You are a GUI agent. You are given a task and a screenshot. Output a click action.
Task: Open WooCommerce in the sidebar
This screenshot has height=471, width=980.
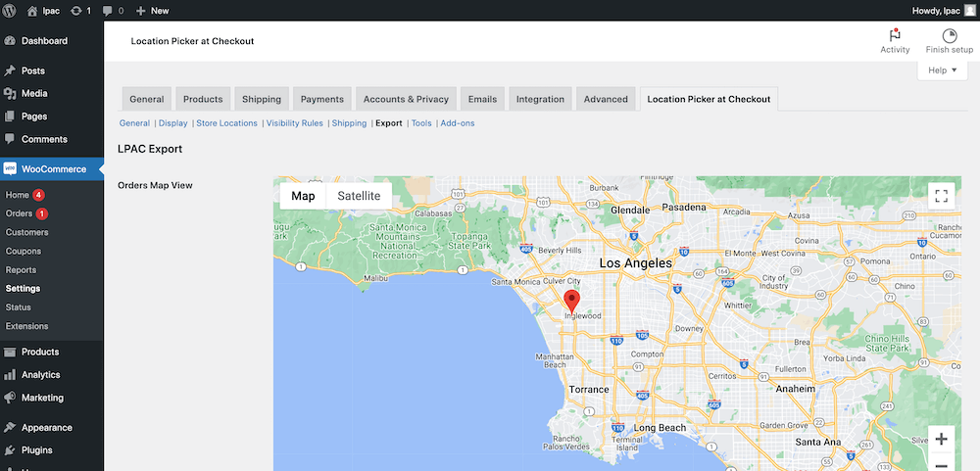[x=52, y=168]
